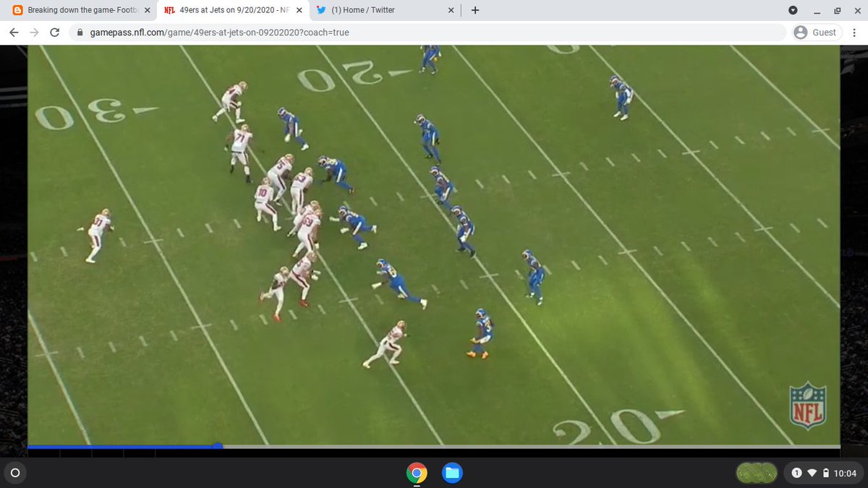Open the notification counter badge

796,474
